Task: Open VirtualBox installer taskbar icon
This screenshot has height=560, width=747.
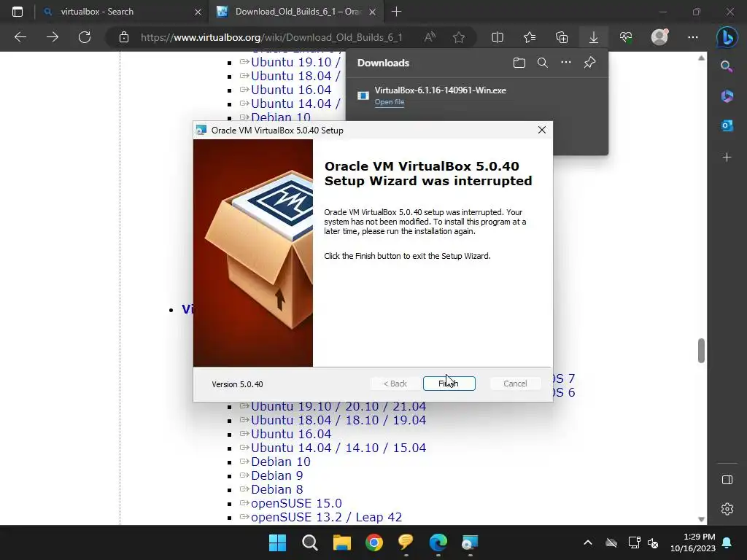Action: (470, 542)
